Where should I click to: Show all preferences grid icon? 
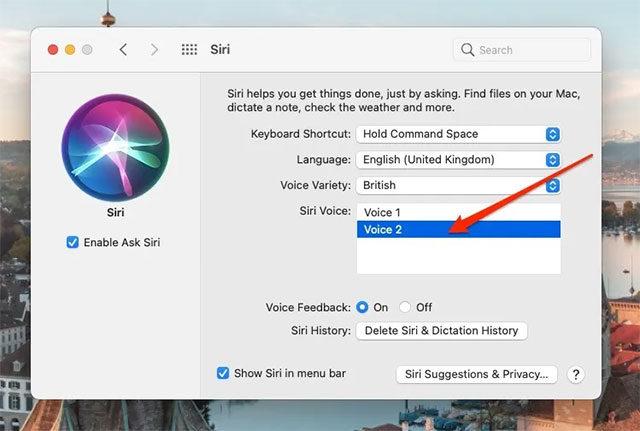point(188,49)
